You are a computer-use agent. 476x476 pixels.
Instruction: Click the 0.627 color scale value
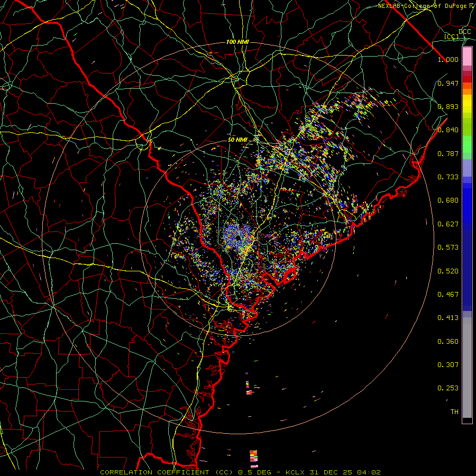pyautogui.click(x=448, y=224)
